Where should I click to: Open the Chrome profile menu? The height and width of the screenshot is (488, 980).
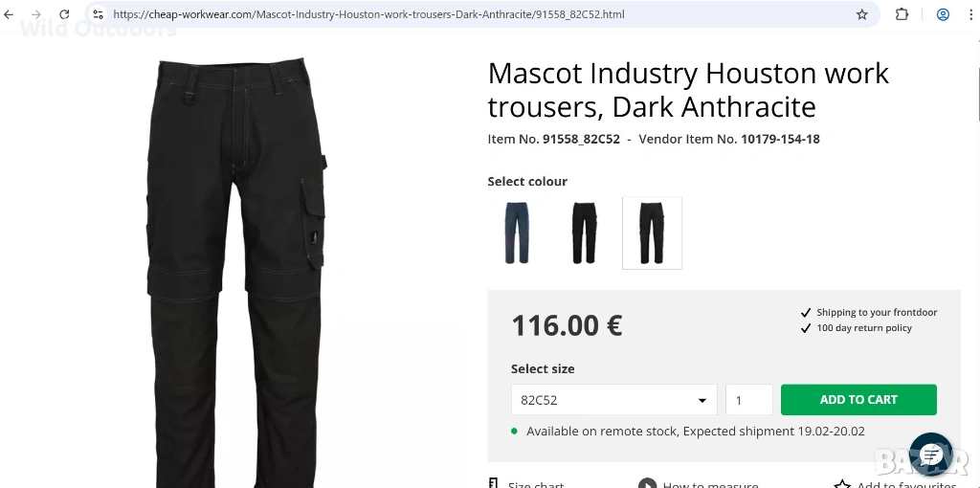943,14
